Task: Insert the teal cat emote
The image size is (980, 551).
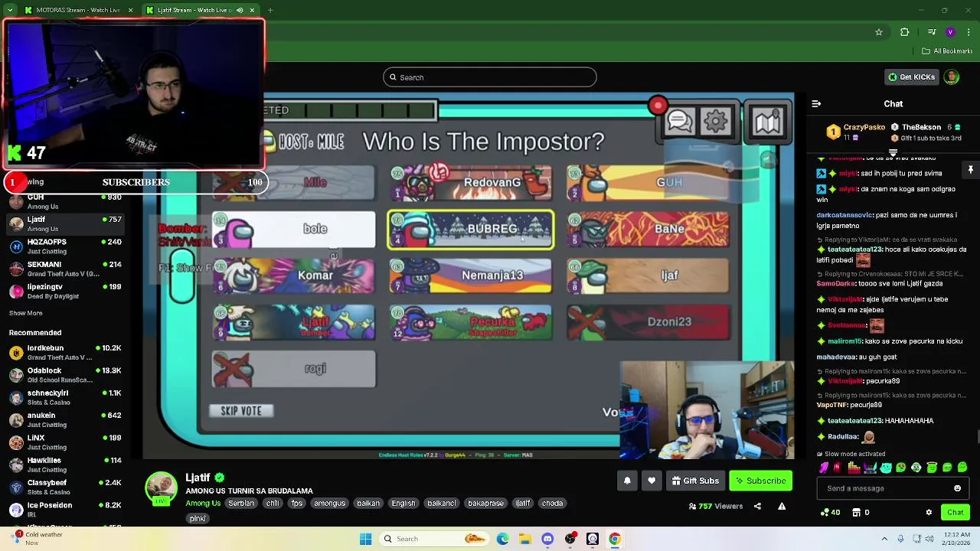Action: click(x=885, y=468)
